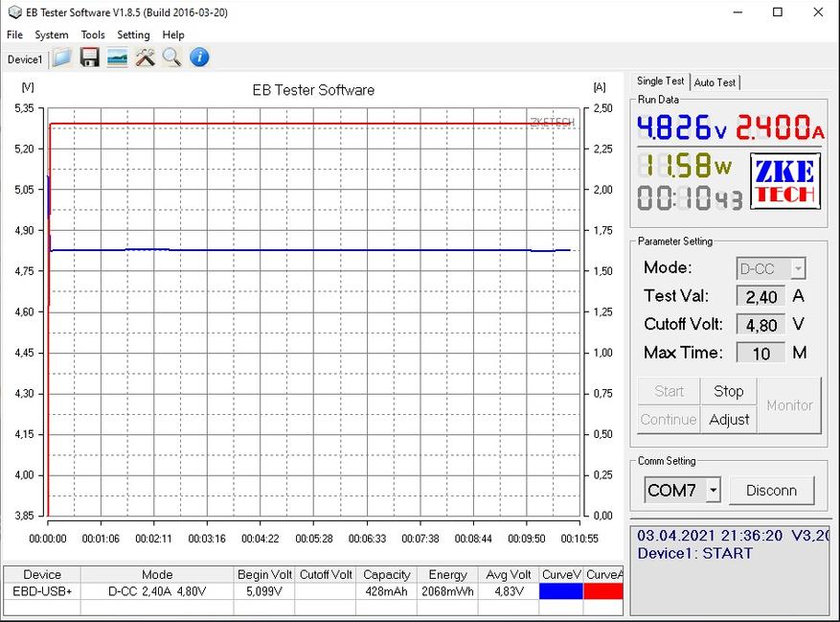Click the Device column header
840x622 pixels.
[x=42, y=574]
